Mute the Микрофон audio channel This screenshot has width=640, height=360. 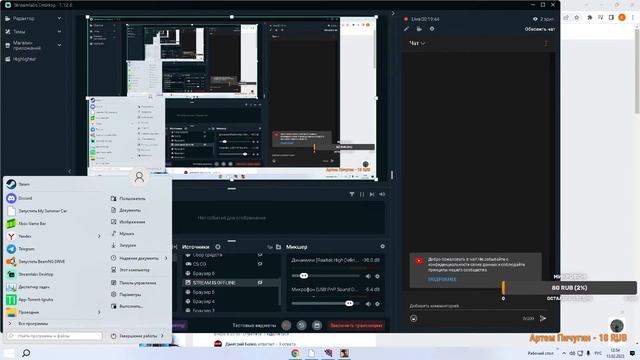(368, 304)
